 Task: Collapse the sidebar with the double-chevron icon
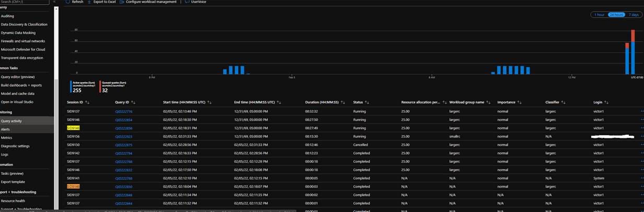[54, 2]
